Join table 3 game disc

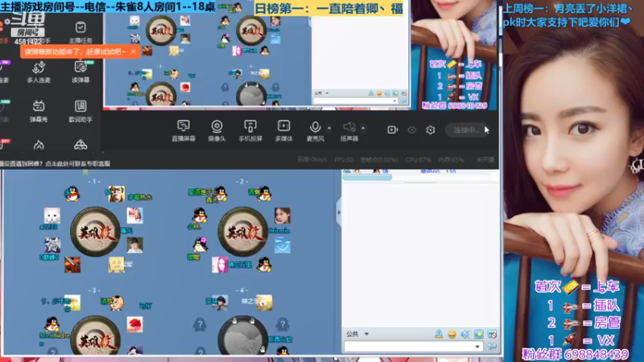coord(95,335)
